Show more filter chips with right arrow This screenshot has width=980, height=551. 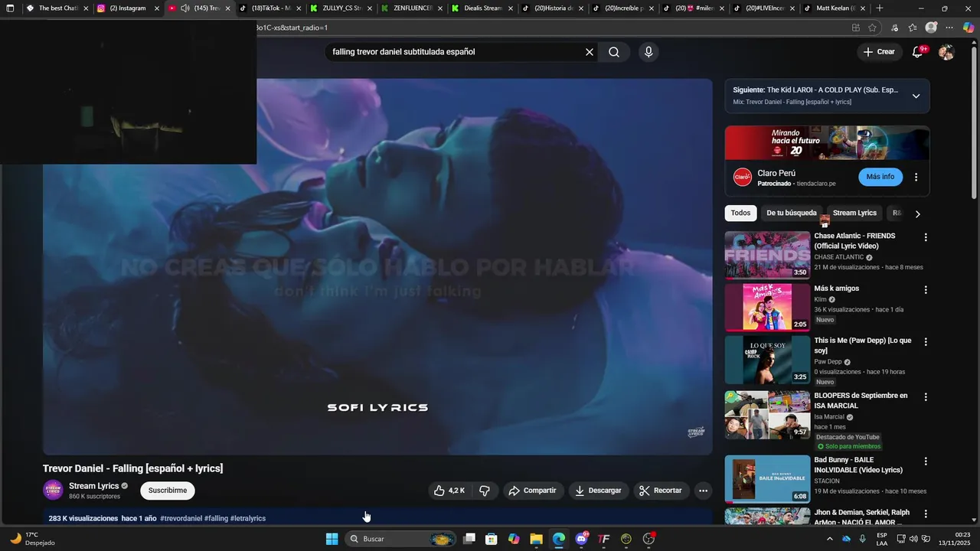917,214
